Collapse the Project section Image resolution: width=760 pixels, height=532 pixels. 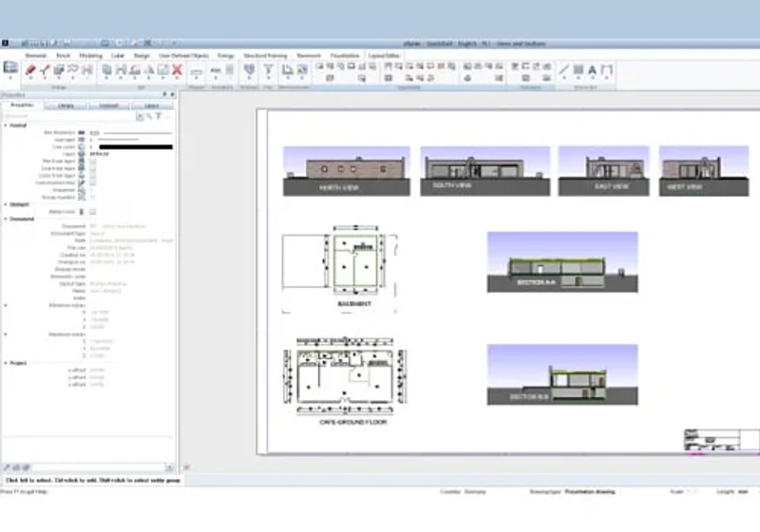pyautogui.click(x=6, y=363)
